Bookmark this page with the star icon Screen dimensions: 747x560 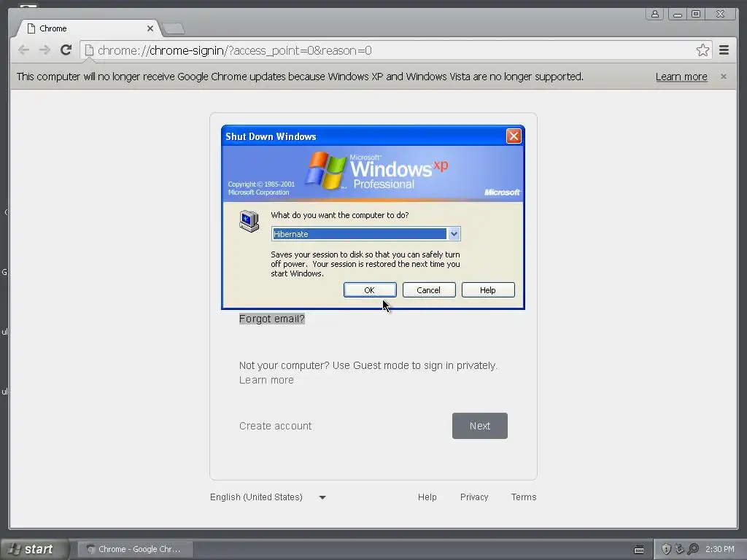(703, 50)
